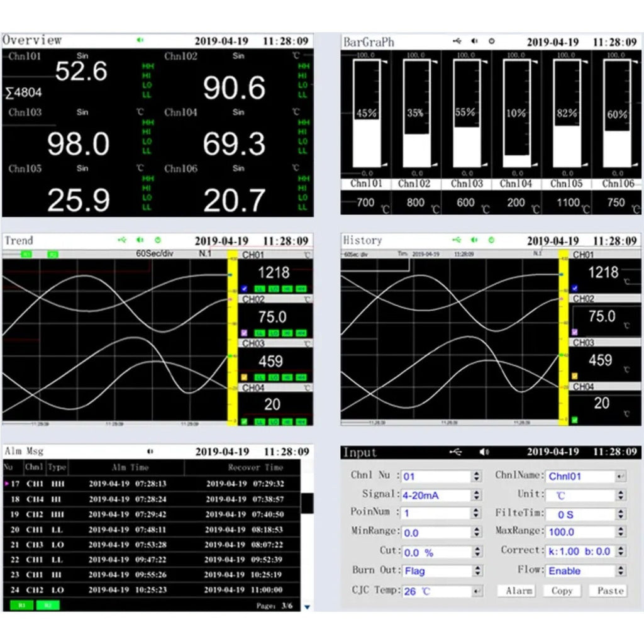The image size is (644, 644).
Task: Click the Chnl Nu stepper arrows
Action: tap(477, 477)
